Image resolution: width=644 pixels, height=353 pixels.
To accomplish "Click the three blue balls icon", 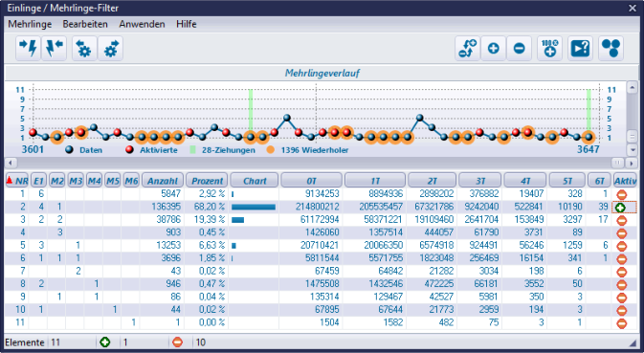I will 611,49.
